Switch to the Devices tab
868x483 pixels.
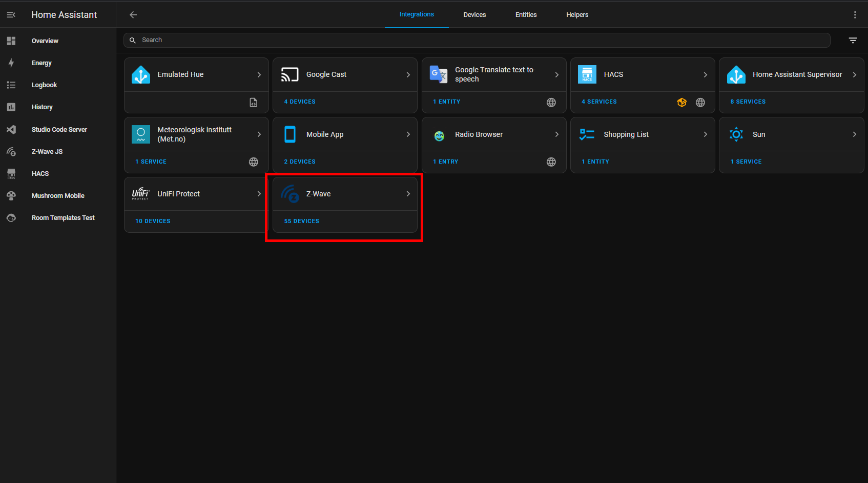click(x=474, y=14)
